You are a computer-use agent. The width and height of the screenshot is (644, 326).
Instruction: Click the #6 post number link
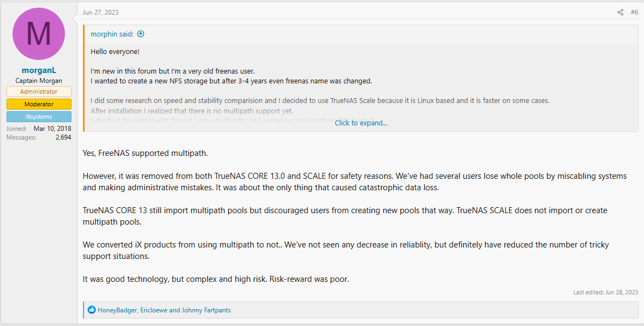click(634, 13)
